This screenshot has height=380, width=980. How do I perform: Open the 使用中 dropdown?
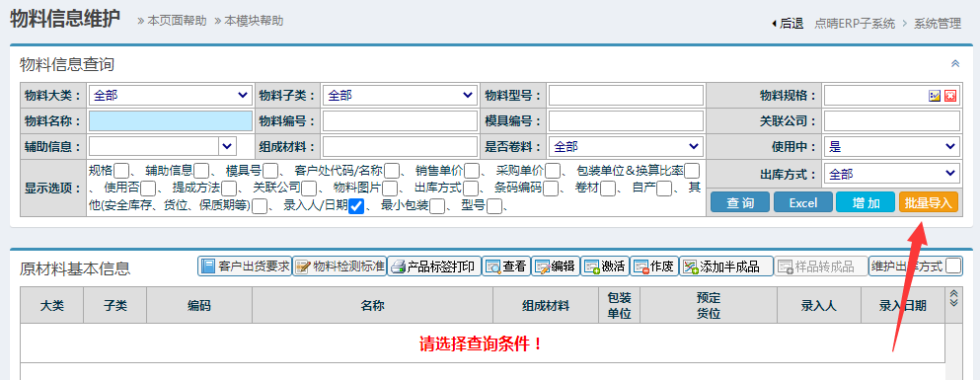[x=892, y=147]
